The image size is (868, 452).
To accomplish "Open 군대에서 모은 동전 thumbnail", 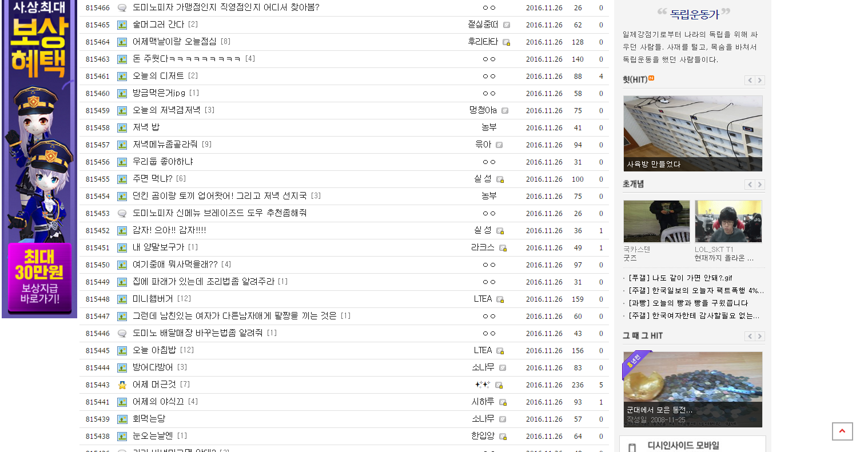I will point(692,389).
